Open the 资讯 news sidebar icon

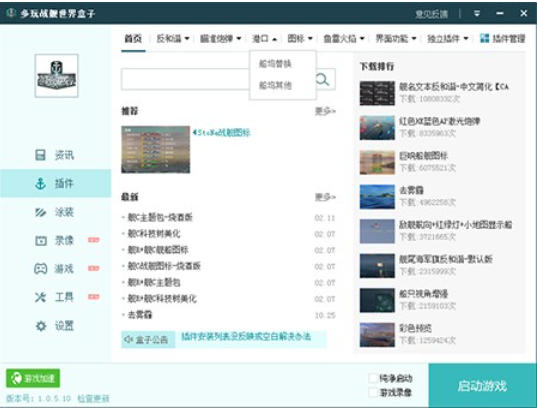(40, 155)
